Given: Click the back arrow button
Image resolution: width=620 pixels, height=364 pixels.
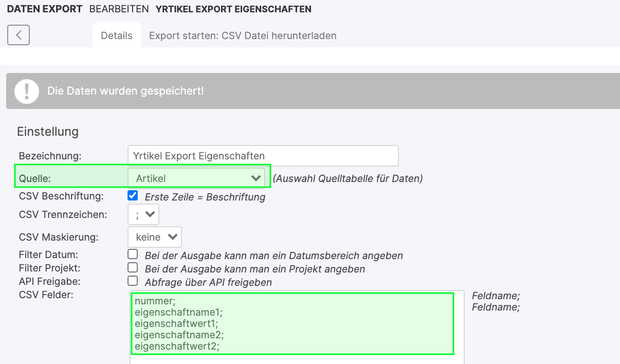Looking at the screenshot, I should (x=19, y=35).
